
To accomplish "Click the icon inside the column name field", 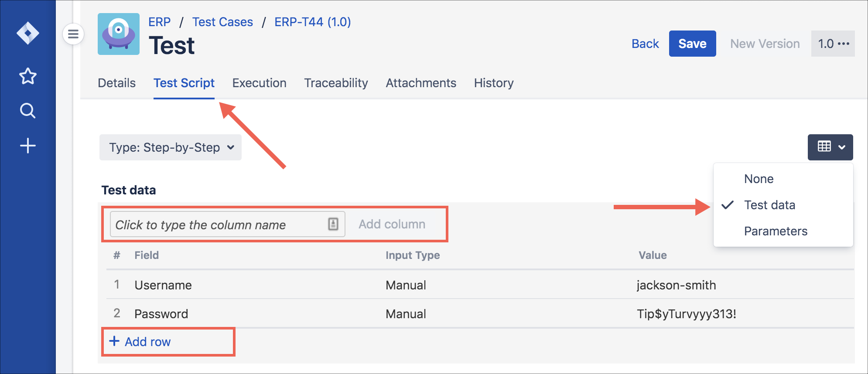I will tap(333, 224).
